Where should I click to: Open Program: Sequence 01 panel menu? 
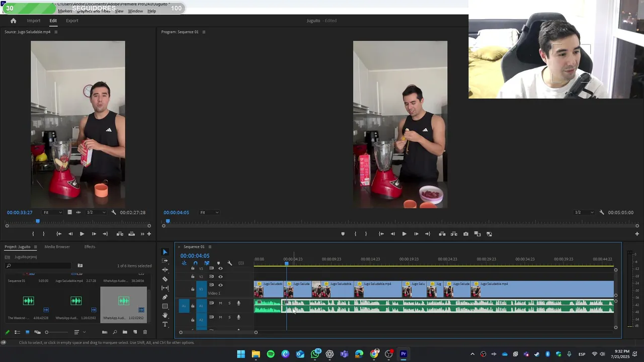click(x=204, y=32)
